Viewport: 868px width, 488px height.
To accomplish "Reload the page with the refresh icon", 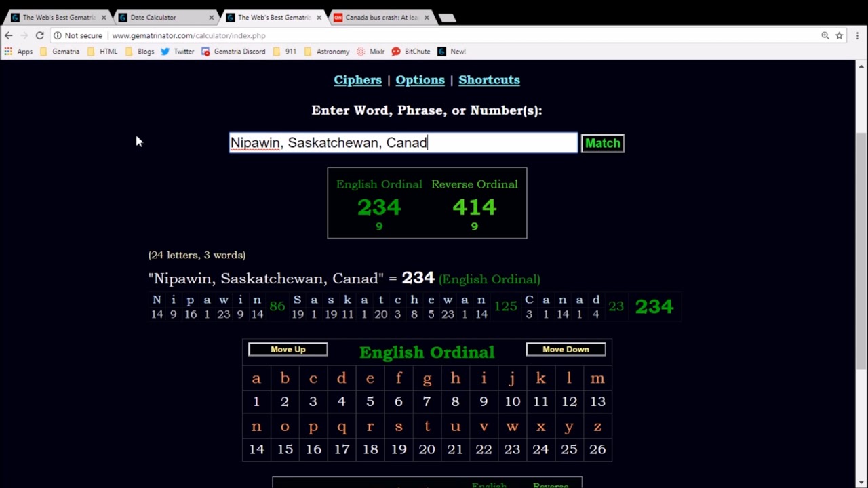I will click(x=39, y=35).
